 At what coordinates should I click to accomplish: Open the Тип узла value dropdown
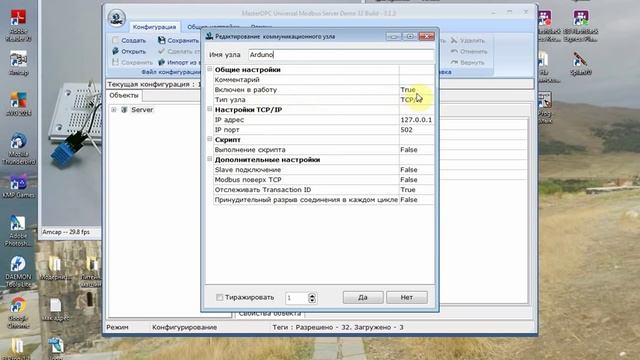click(416, 100)
